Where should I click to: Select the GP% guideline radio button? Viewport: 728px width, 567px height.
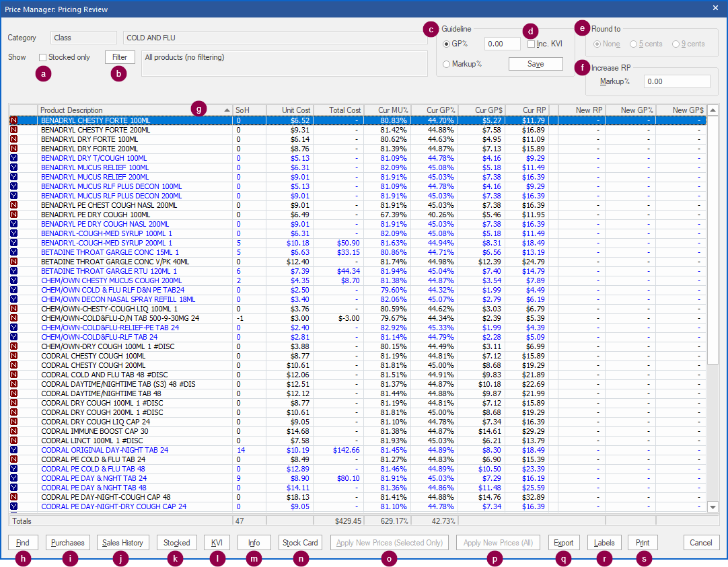(446, 44)
